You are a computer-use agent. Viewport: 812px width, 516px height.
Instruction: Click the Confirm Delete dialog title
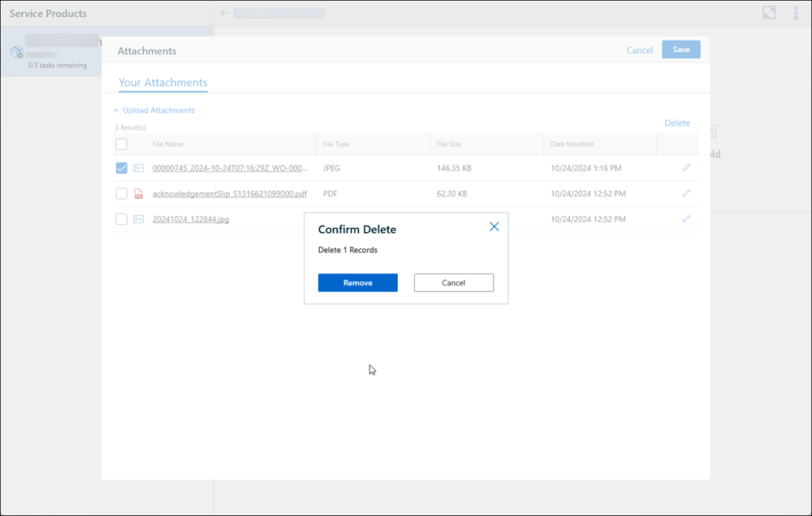point(356,230)
